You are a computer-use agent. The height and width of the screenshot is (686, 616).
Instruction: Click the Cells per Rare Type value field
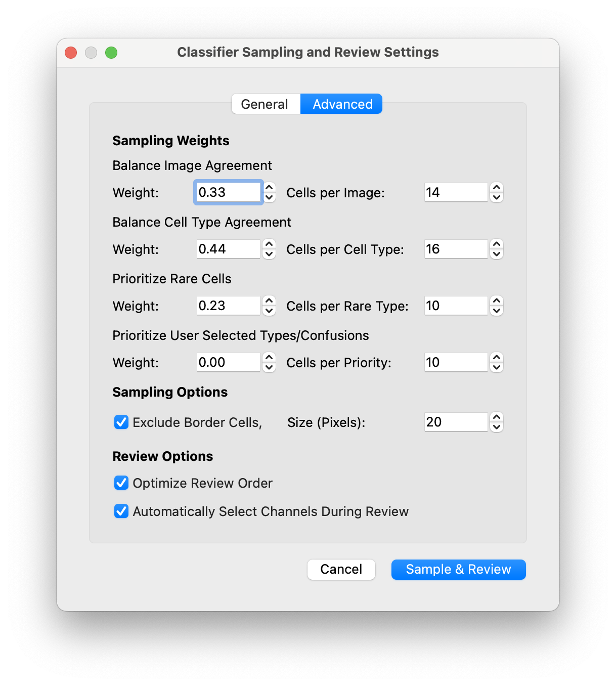point(455,306)
